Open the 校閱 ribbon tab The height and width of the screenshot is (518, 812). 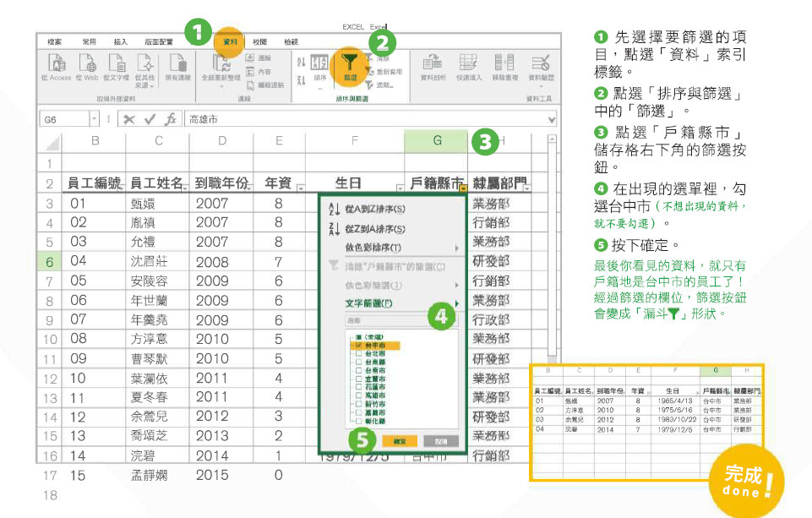pos(260,42)
